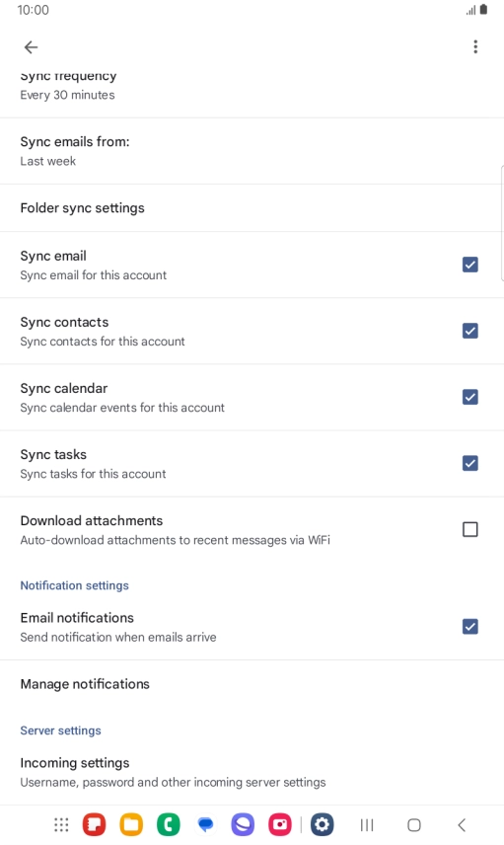504x845 pixels.
Task: Tap the back arrow at top
Action: tap(32, 47)
